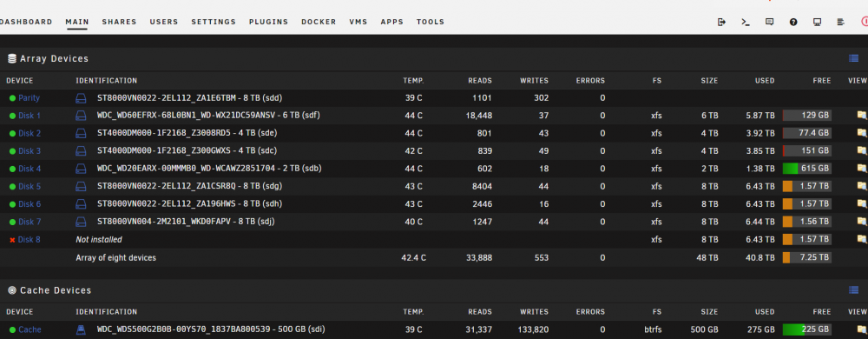This screenshot has height=339, width=868.
Task: Open Disk 1 settings link
Action: [x=30, y=116]
